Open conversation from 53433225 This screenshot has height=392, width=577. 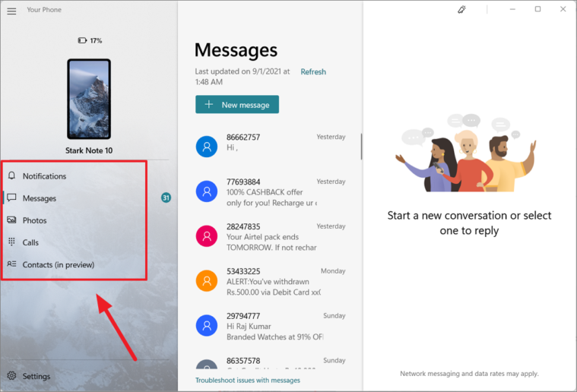tap(271, 281)
